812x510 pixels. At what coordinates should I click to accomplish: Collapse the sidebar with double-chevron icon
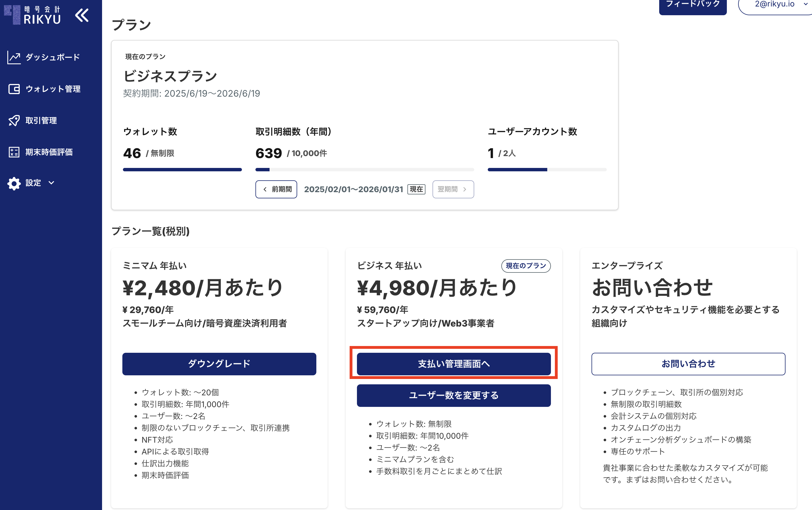(x=82, y=15)
